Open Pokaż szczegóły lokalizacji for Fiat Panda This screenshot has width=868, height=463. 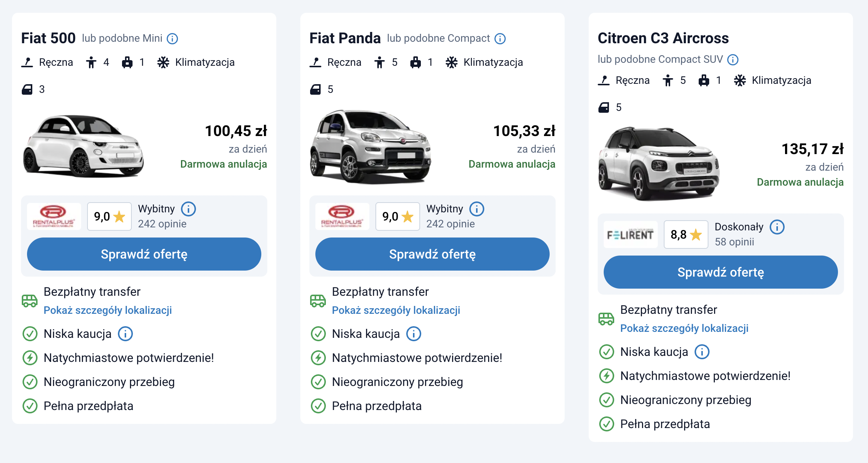[396, 310]
